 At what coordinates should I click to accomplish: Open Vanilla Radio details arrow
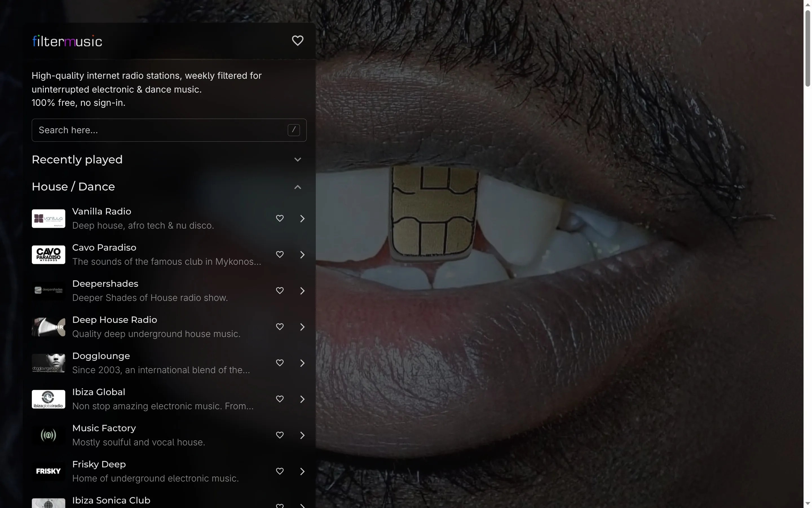[302, 218]
